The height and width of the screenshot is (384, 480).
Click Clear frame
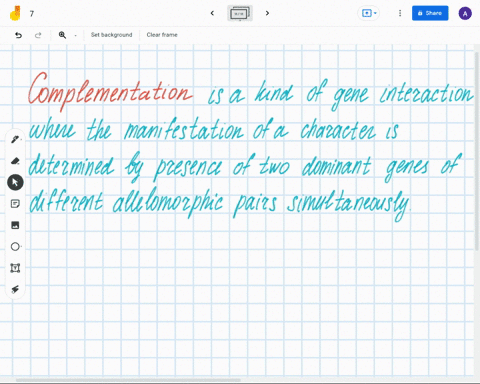(x=162, y=35)
